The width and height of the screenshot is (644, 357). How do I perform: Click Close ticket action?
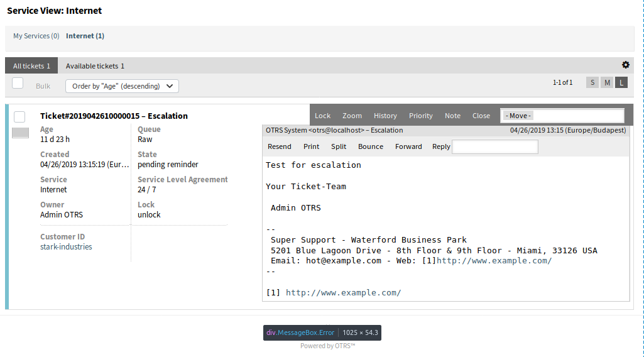(x=481, y=116)
